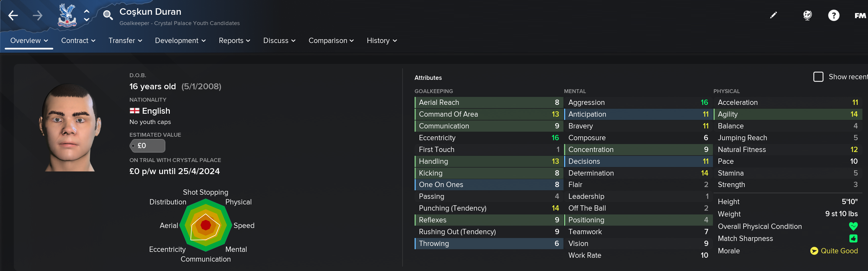Open the Development dropdown menu
868x271 pixels.
(x=180, y=41)
